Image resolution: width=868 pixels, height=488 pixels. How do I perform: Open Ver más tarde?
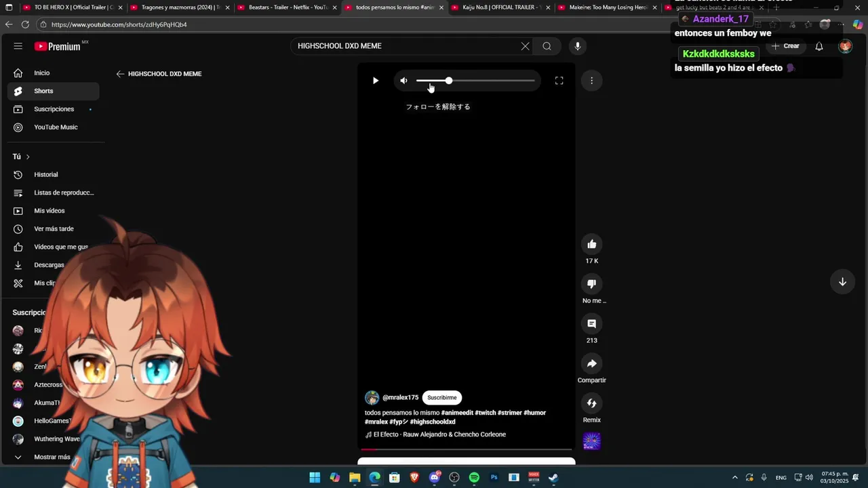point(54,229)
